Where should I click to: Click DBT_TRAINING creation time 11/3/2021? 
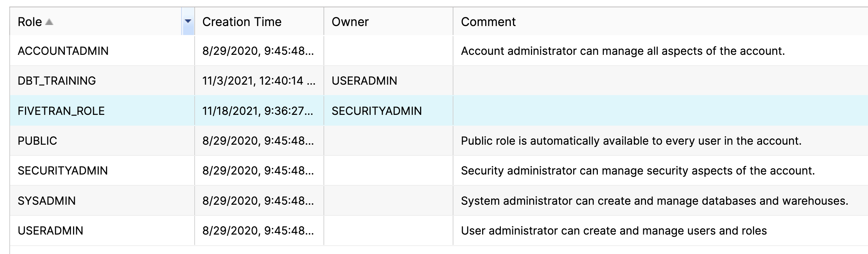[259, 81]
